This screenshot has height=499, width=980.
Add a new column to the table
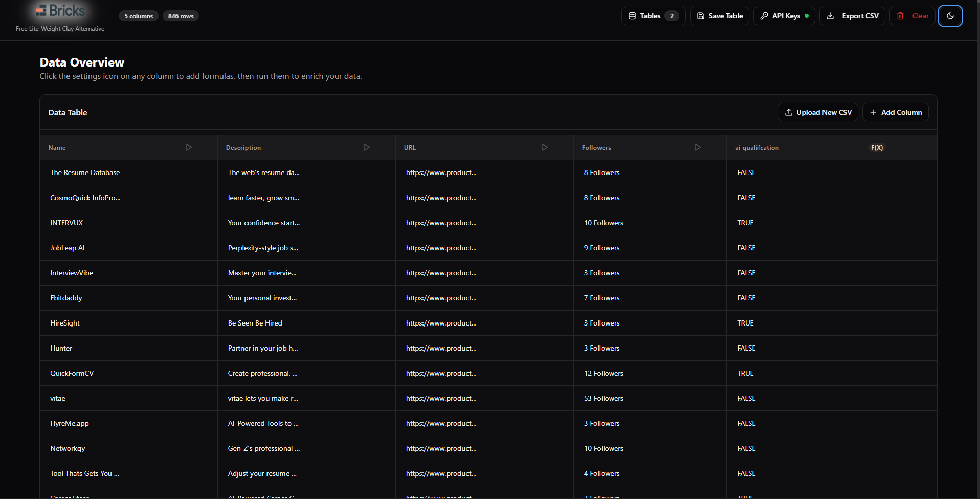(895, 112)
